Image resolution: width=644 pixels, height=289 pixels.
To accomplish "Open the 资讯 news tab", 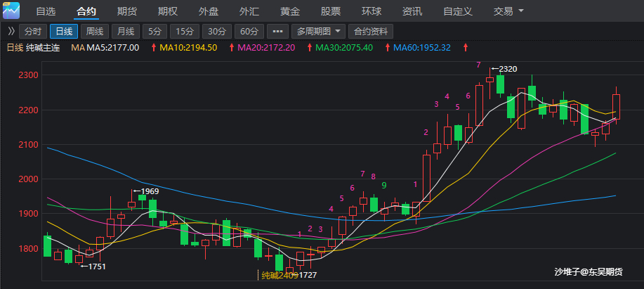I will click(x=412, y=11).
